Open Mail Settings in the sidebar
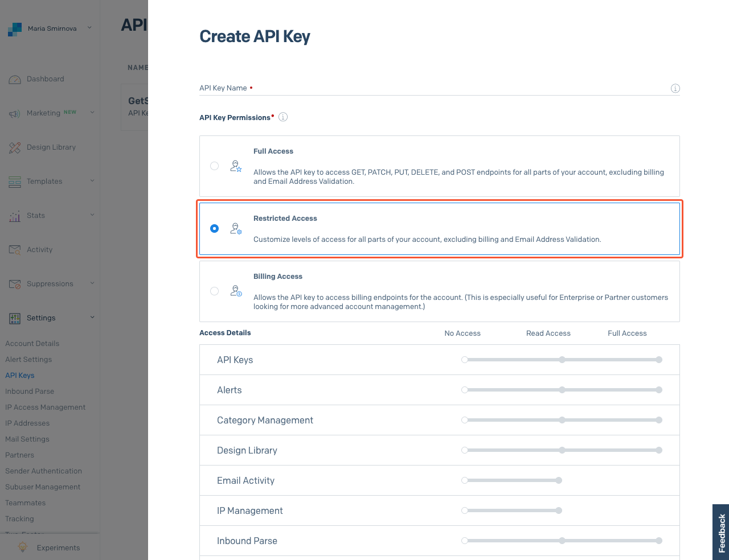The image size is (729, 560). 27,439
